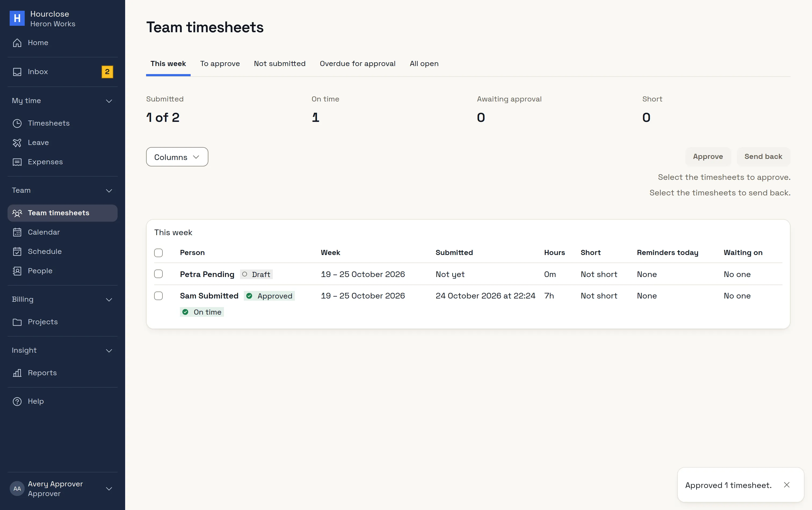The width and height of the screenshot is (812, 510).
Task: Click the On time badge
Action: tap(202, 312)
